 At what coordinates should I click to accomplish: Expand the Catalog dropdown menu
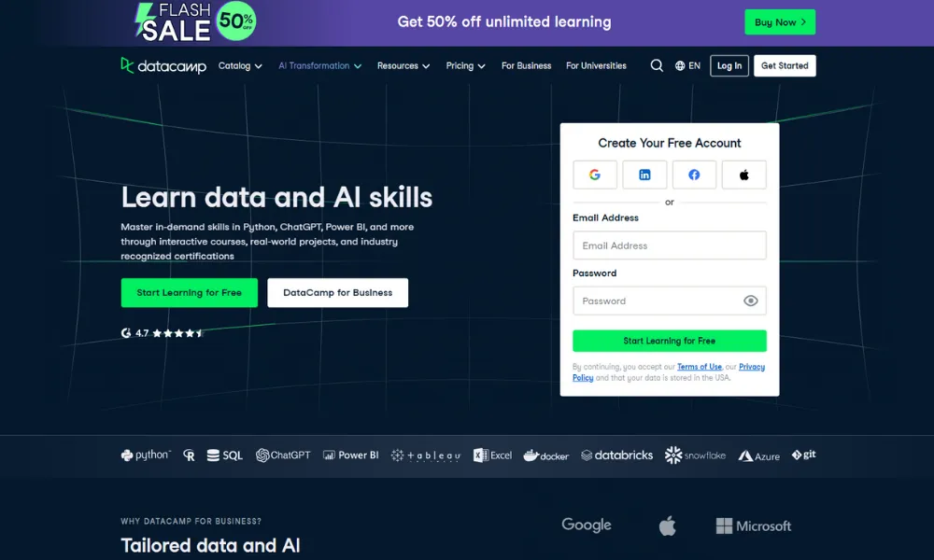240,66
